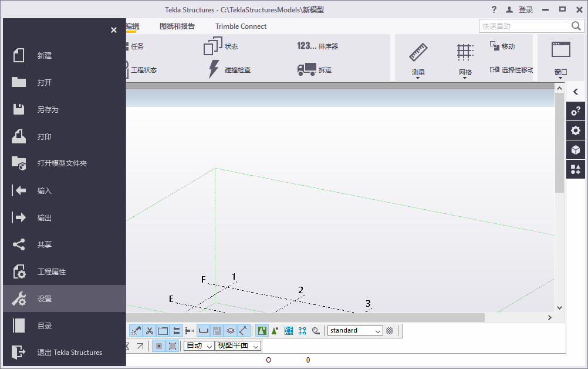Run 碰撞检查 lightning bolt command
This screenshot has width=588, height=369.
tap(229, 69)
